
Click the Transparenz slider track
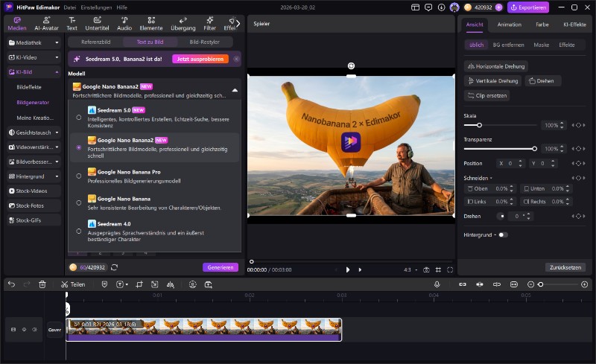[499, 148]
